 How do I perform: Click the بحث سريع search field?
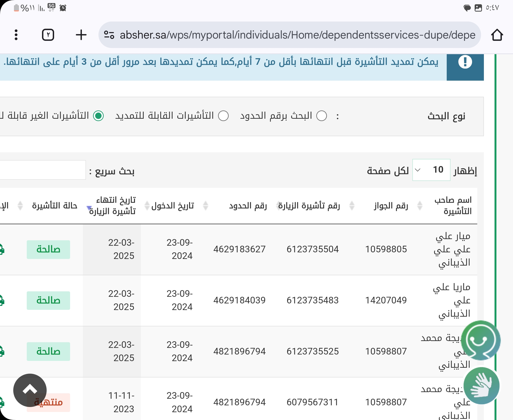(42, 170)
